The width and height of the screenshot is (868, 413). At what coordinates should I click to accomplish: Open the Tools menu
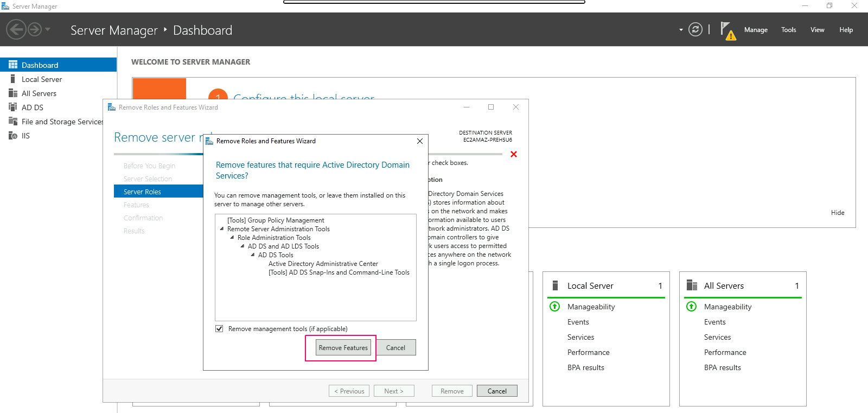click(x=789, y=30)
